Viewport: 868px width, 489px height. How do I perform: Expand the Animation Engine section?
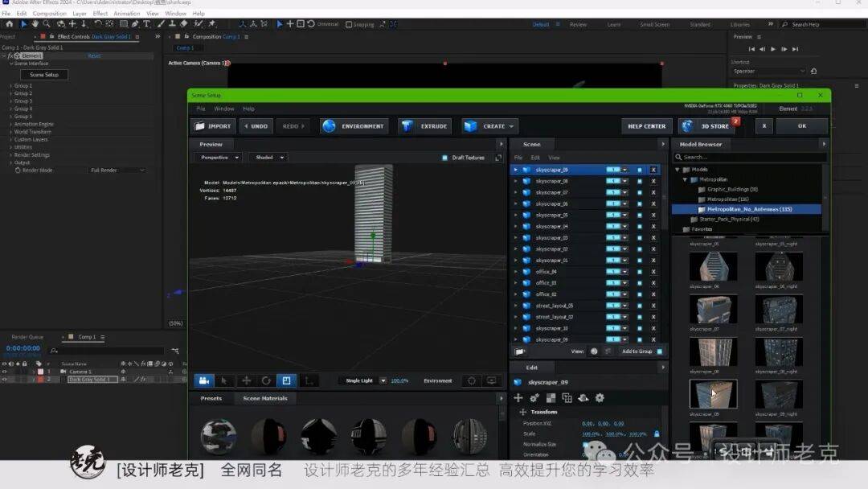11,125
